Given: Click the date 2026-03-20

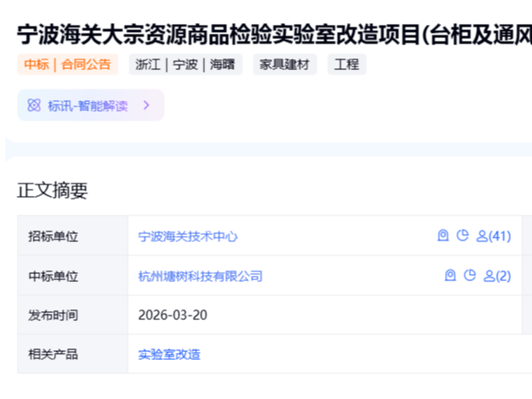Looking at the screenshot, I should 173,315.
